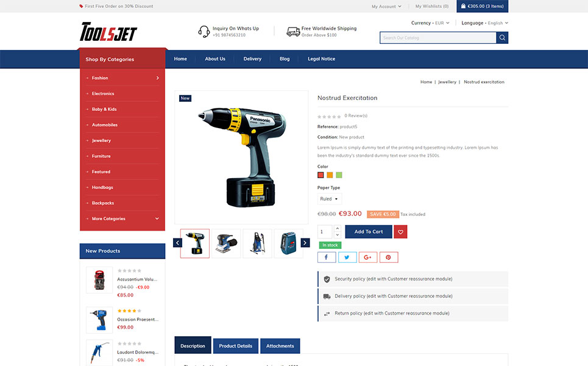Select the red color swatch
The image size is (588, 366).
click(x=321, y=175)
